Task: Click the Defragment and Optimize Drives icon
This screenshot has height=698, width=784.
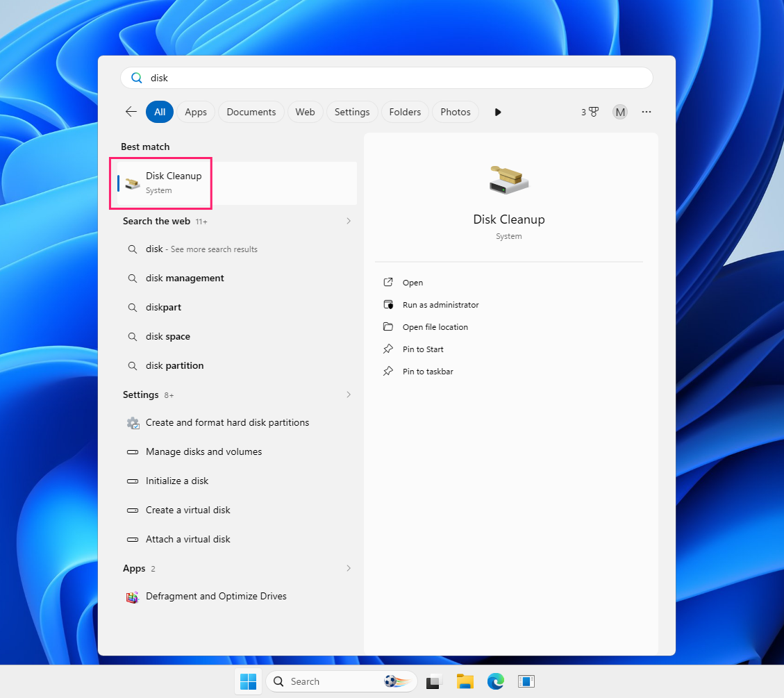Action: 132,597
